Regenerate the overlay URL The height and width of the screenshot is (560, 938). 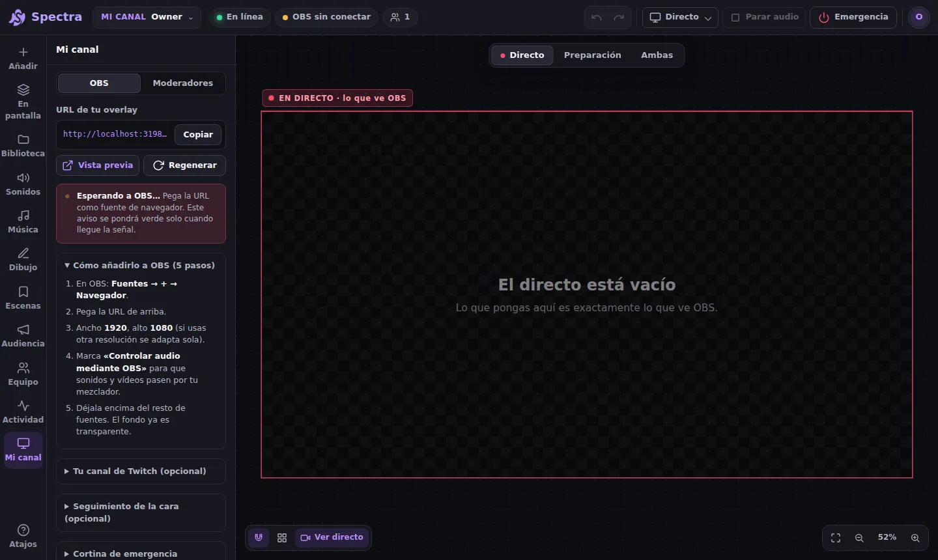click(184, 165)
